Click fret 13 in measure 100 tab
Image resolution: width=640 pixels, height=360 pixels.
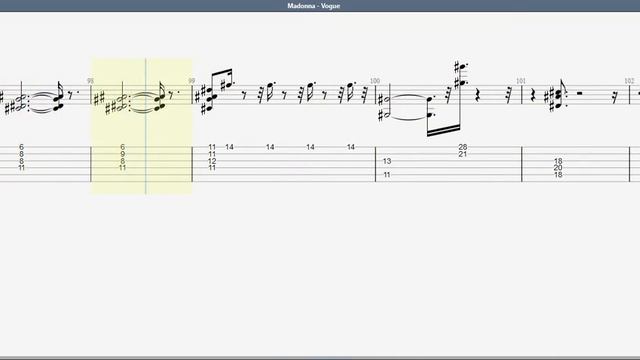coord(387,161)
